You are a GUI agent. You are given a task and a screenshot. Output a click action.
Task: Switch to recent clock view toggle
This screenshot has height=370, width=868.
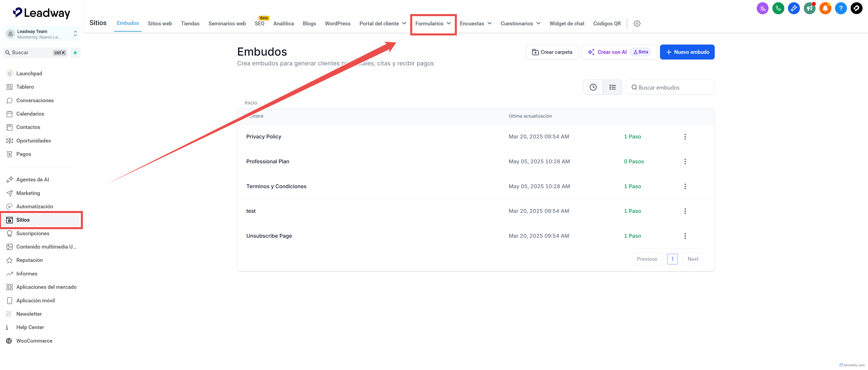coord(593,87)
